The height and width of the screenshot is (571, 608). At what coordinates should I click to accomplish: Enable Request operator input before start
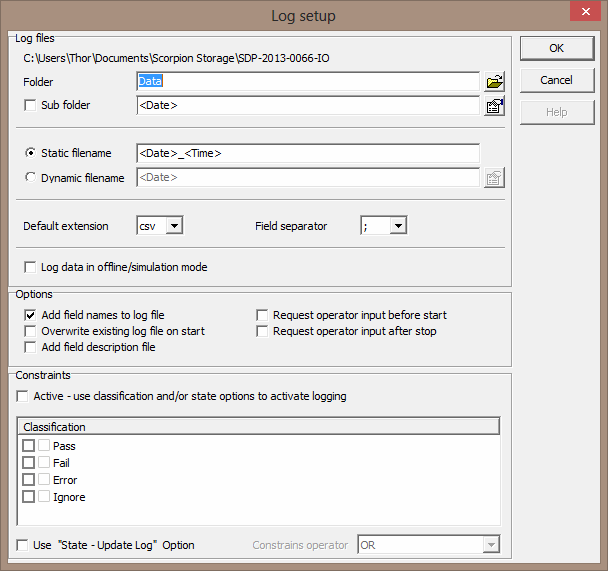(262, 315)
